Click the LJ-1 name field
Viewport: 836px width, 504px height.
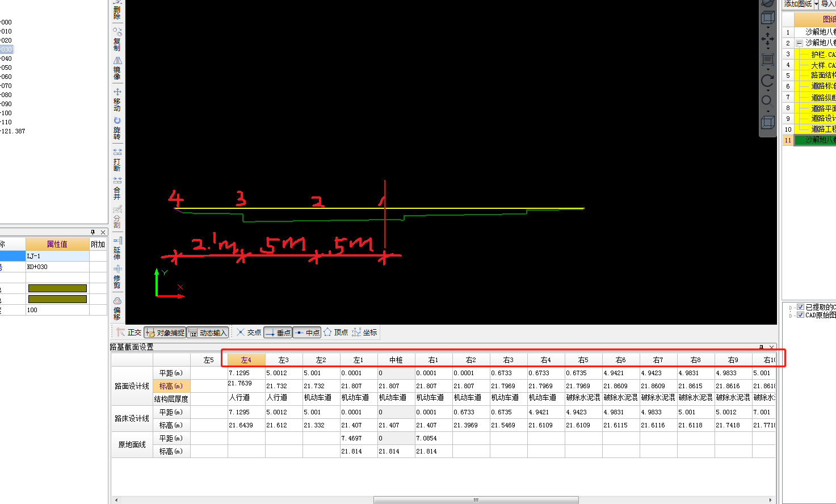click(57, 256)
